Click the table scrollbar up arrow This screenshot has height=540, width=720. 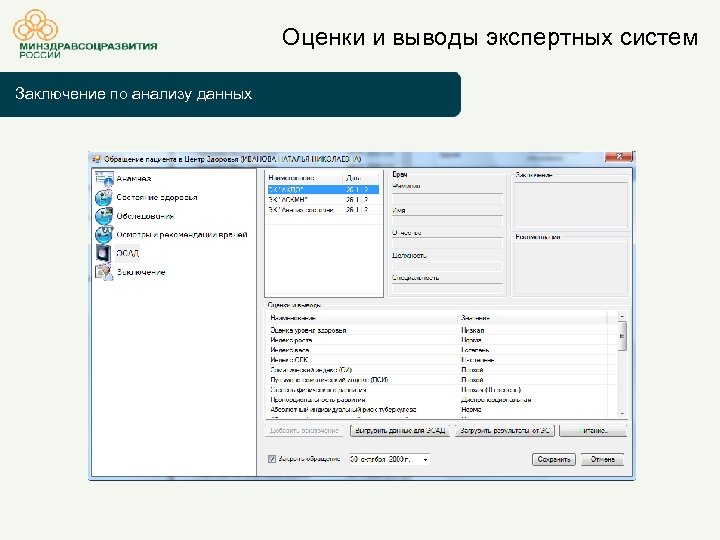(x=622, y=316)
